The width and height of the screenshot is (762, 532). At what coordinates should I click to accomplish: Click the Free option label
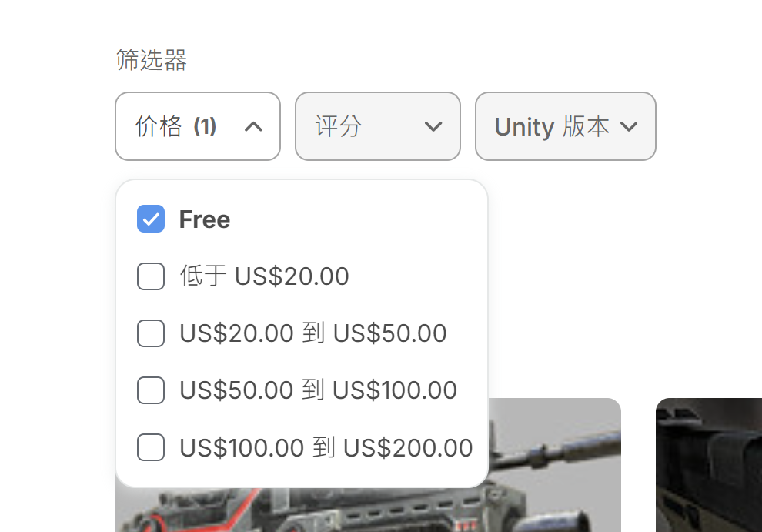(205, 219)
